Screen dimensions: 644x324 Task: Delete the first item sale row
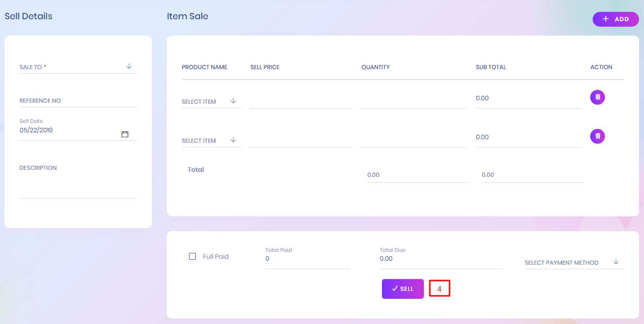click(597, 97)
